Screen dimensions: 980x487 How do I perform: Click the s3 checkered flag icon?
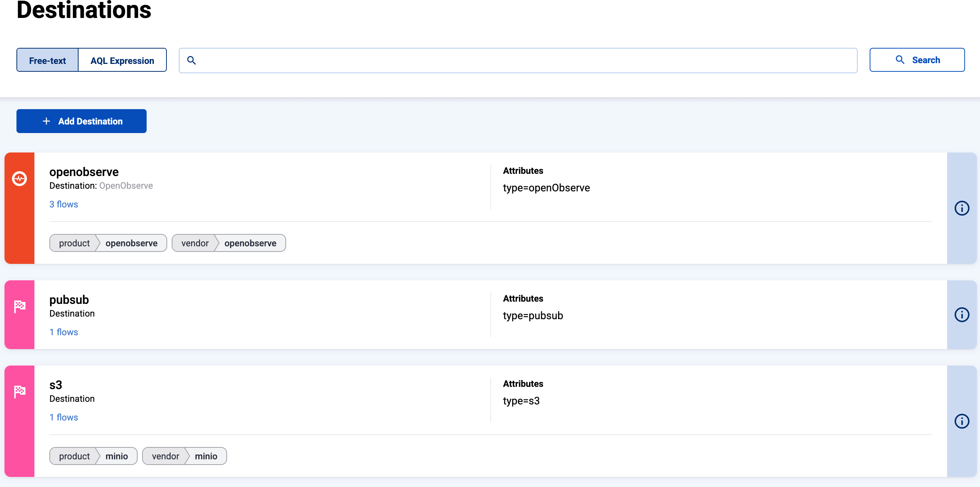click(x=19, y=391)
